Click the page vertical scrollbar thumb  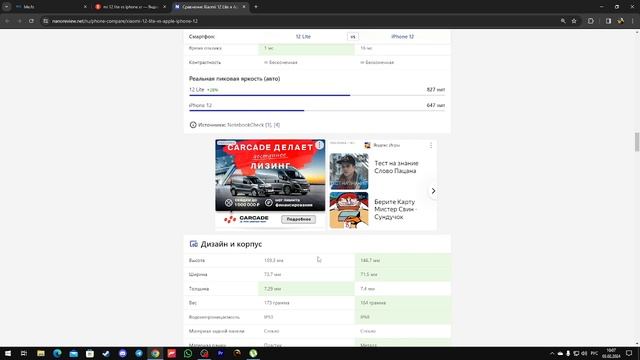637,142
